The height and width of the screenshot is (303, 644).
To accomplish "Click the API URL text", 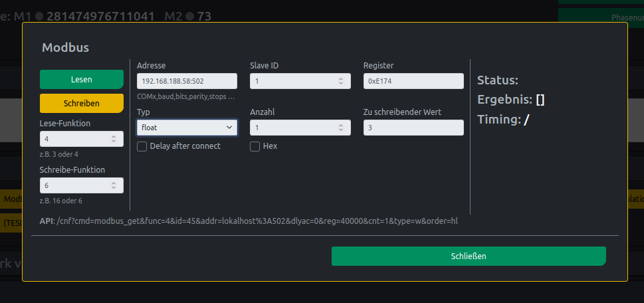I will 257,221.
